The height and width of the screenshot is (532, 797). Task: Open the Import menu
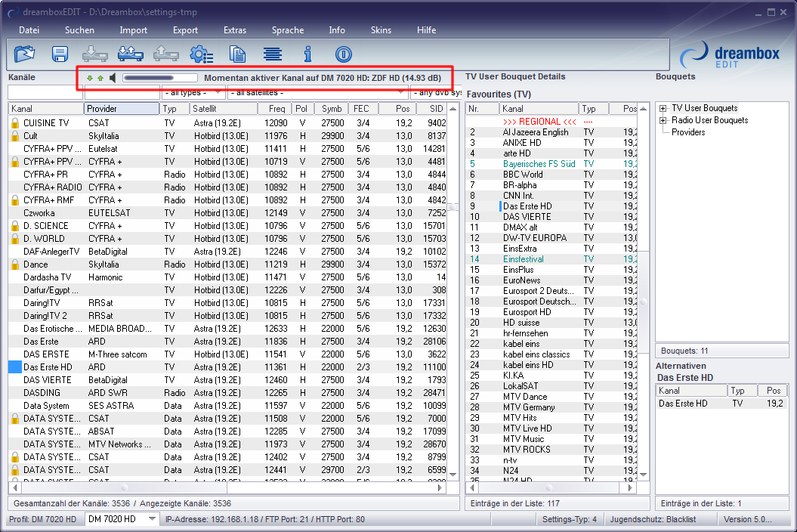point(133,30)
